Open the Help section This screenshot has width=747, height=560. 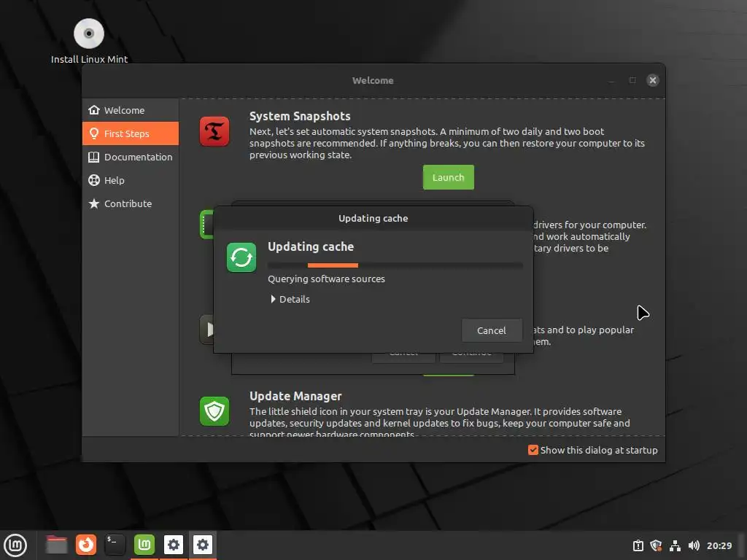pos(130,180)
